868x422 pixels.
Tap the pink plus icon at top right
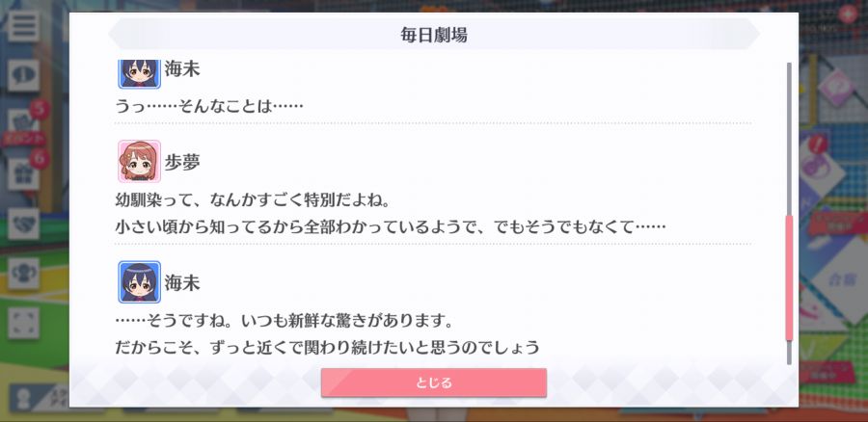tap(848, 13)
